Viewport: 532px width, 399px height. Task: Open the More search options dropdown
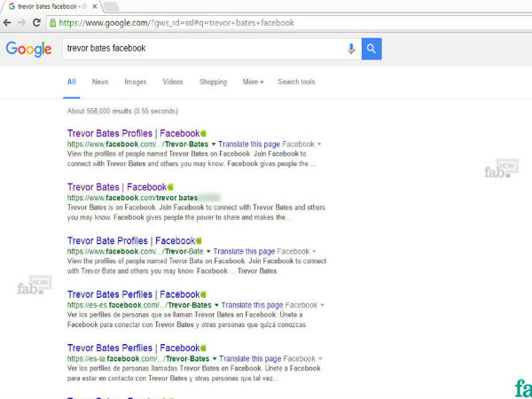pyautogui.click(x=253, y=82)
